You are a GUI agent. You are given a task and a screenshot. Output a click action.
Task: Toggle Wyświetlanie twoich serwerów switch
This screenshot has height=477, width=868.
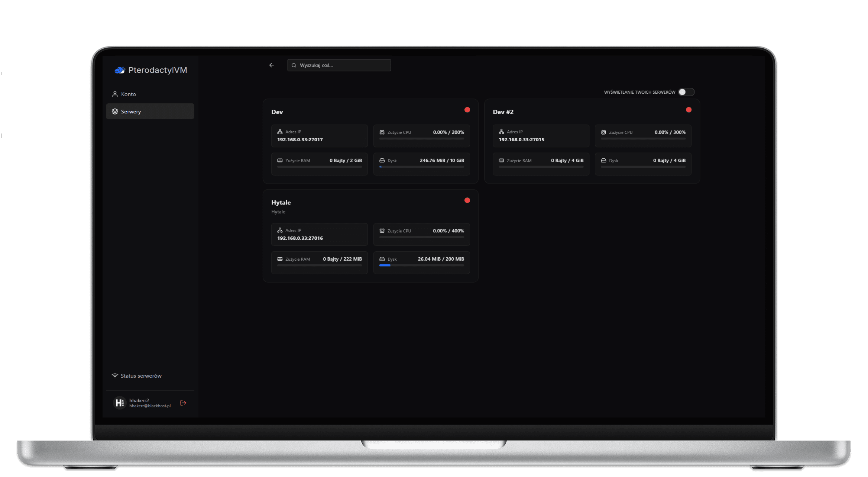pos(686,92)
